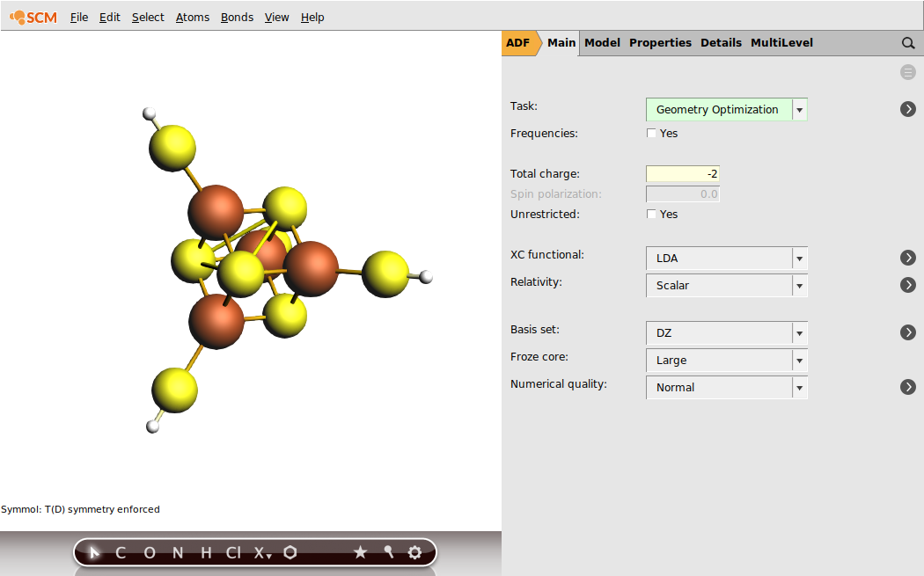Pick the Oxygen atom tool
This screenshot has width=924, height=576.
(149, 552)
